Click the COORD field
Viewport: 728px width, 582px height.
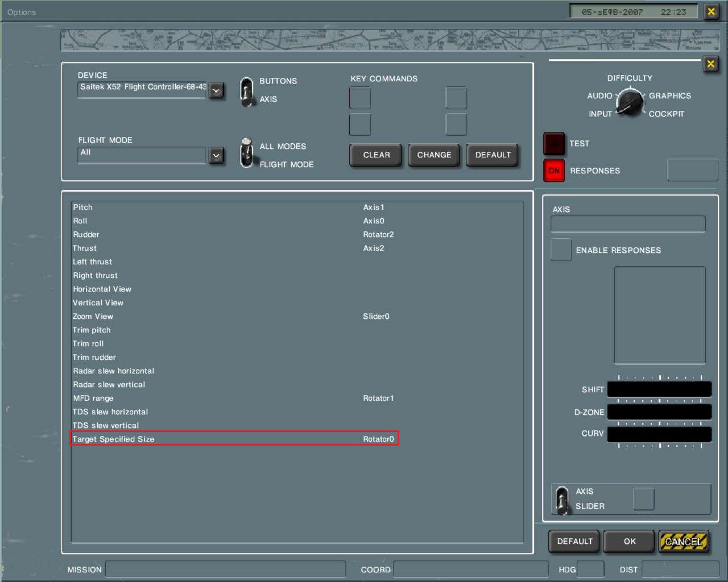pos(470,569)
